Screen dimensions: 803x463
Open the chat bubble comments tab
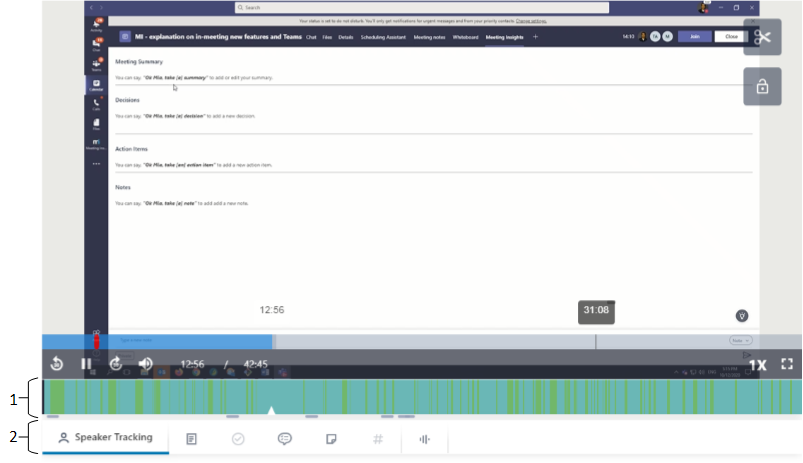(x=285, y=438)
